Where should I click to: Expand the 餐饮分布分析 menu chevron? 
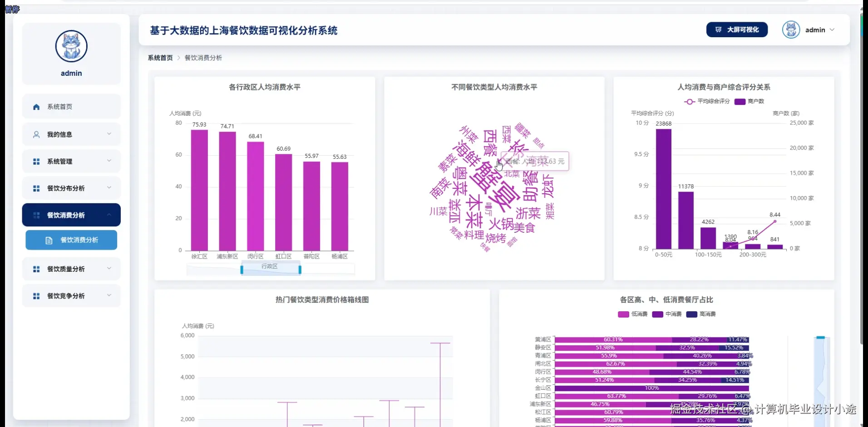coord(109,187)
